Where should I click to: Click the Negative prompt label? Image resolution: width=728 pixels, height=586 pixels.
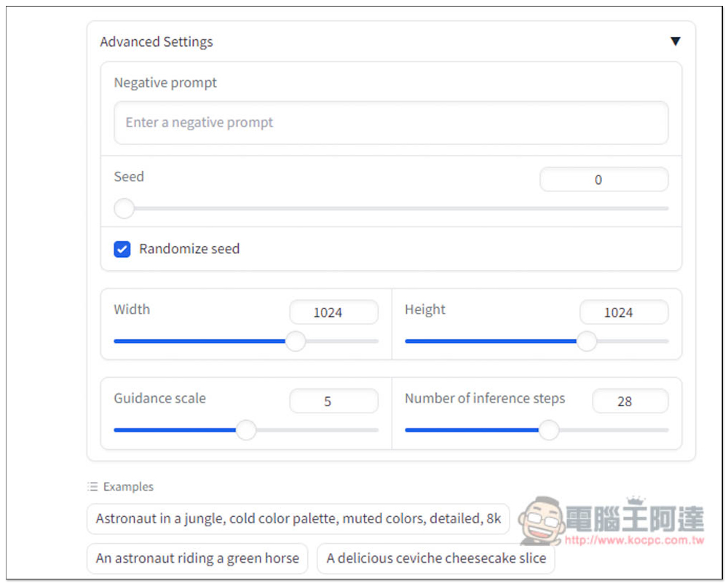tap(165, 83)
